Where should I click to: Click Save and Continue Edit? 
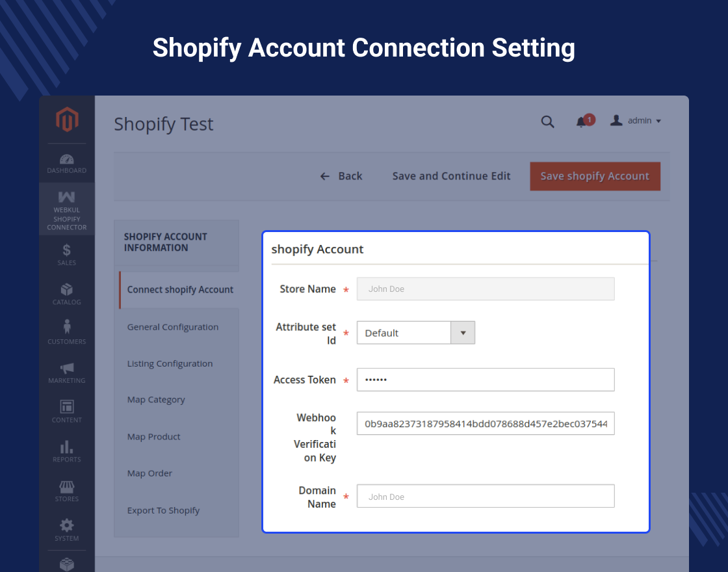[x=451, y=176]
